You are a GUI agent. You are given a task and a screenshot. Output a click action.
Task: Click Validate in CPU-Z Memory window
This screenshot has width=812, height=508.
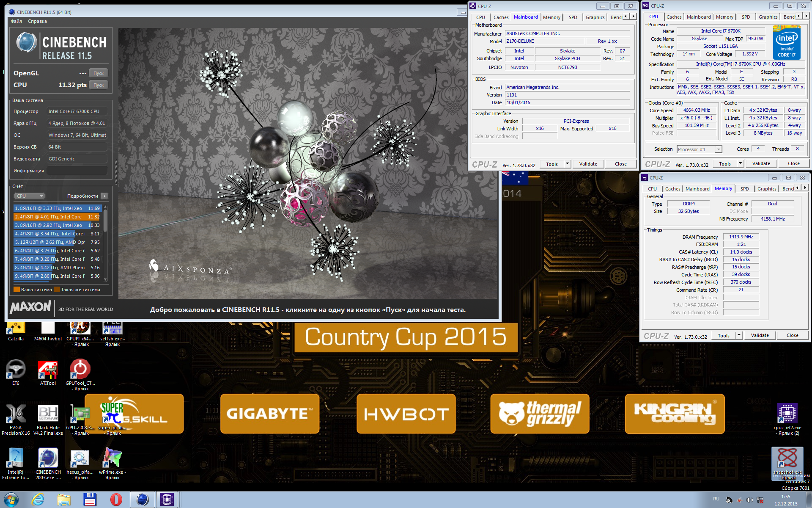point(760,335)
